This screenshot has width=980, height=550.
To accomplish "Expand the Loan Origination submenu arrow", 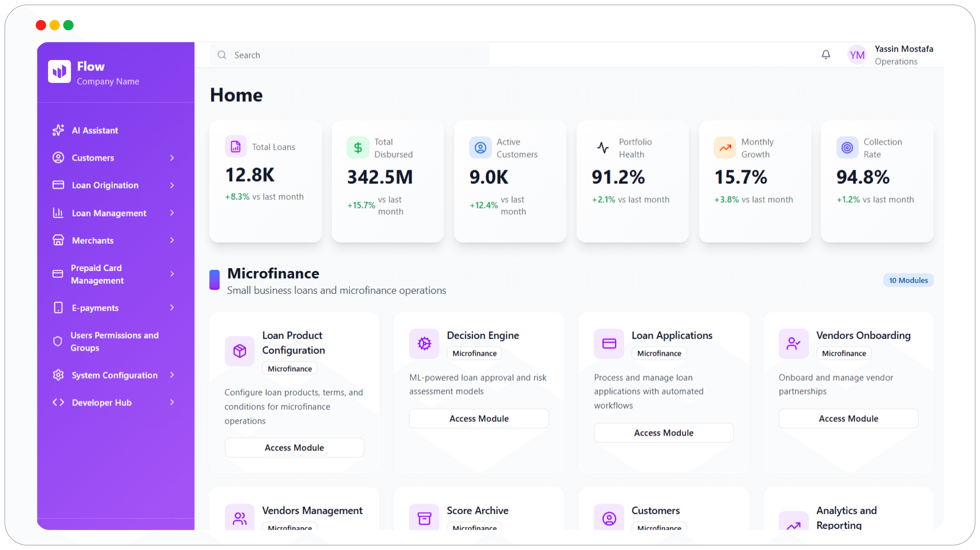I will tap(172, 185).
